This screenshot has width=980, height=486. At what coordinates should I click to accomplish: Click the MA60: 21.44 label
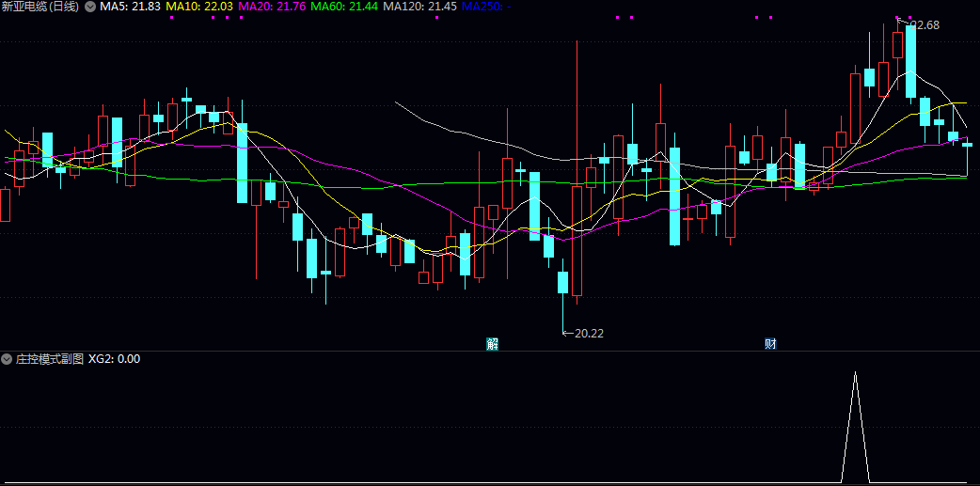(x=344, y=7)
